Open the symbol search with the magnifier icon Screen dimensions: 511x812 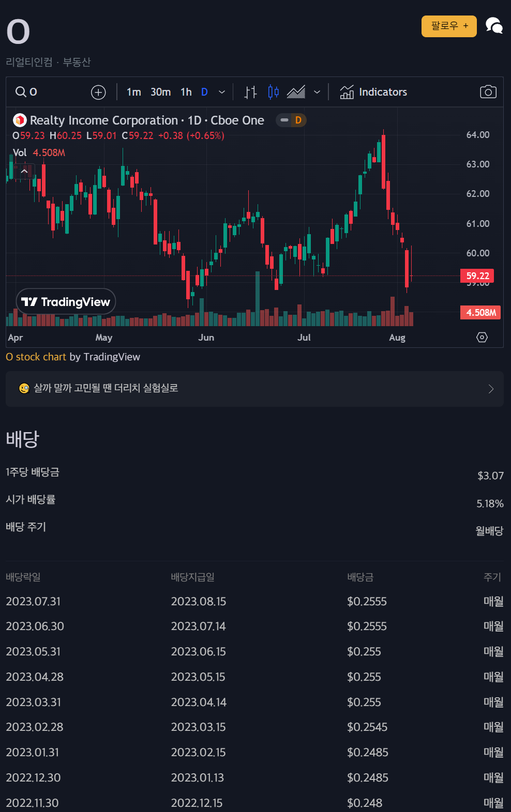21,91
